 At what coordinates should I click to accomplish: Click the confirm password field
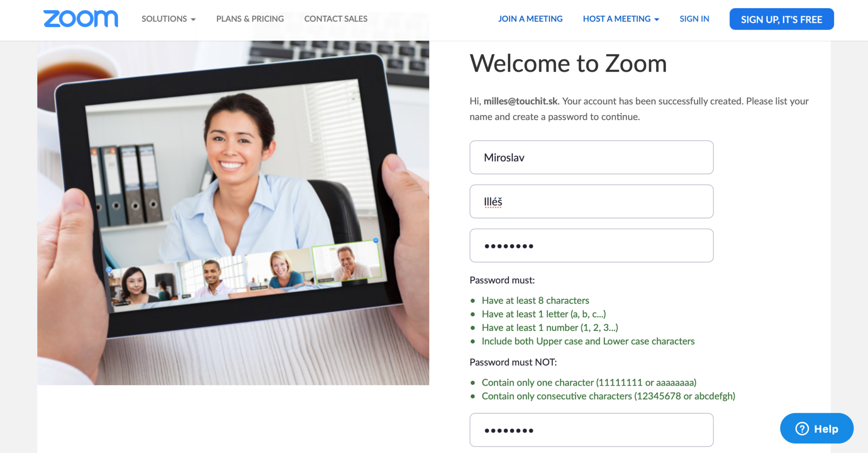[x=591, y=430]
